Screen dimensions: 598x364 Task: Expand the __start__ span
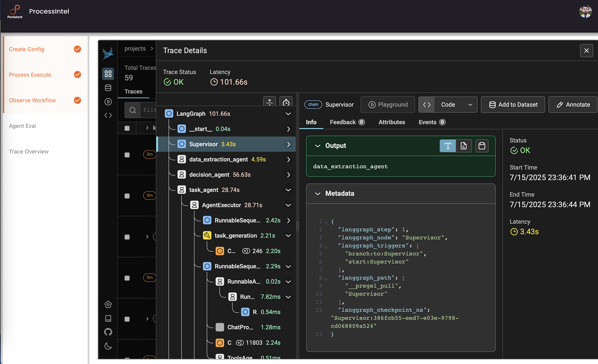[x=288, y=129]
